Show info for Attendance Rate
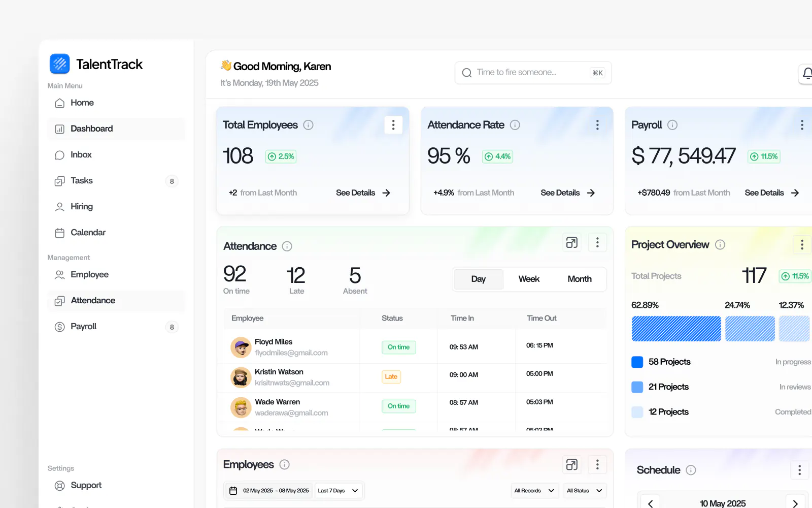The image size is (812, 508). point(515,125)
